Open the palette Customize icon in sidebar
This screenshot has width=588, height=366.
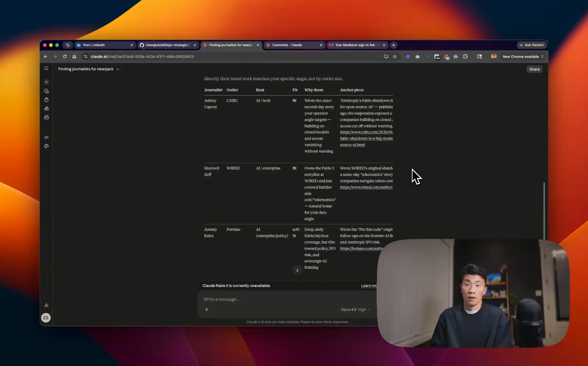[46, 146]
